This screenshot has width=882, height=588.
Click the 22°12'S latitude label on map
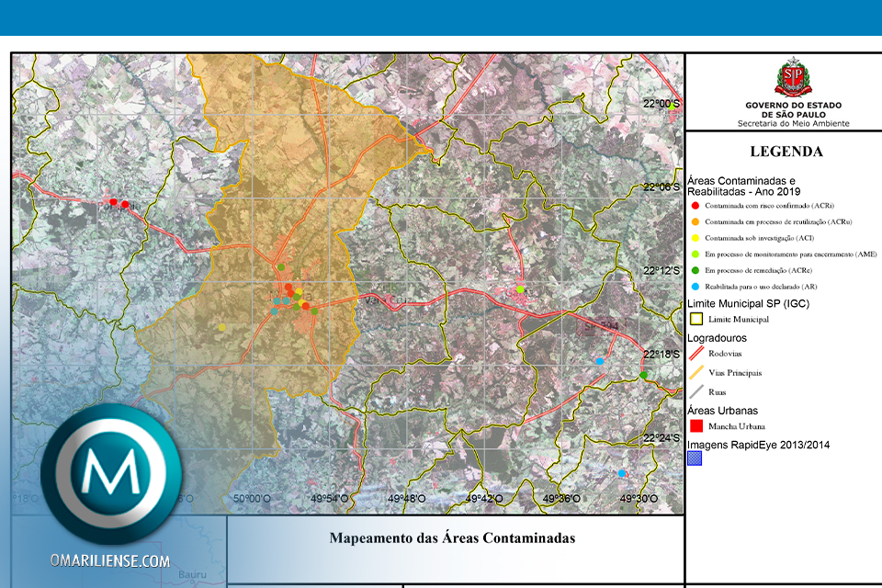click(x=661, y=271)
